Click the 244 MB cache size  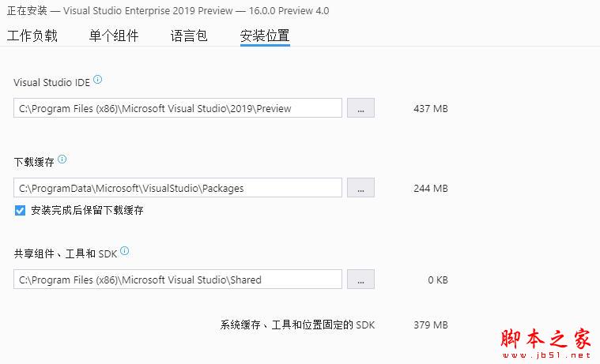430,188
